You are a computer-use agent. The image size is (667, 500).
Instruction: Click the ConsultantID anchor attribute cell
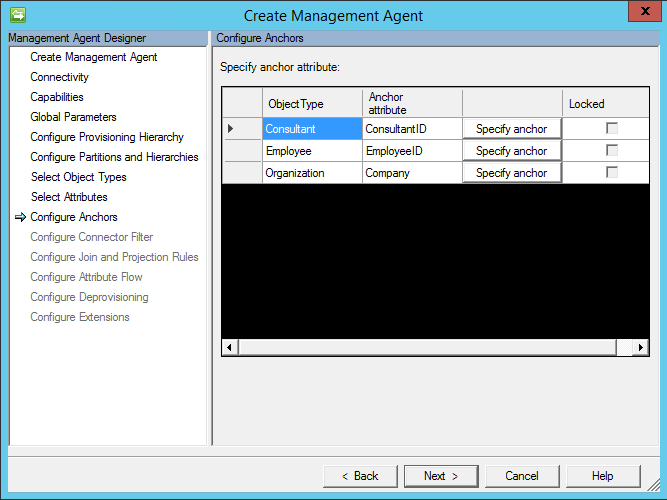pos(412,129)
